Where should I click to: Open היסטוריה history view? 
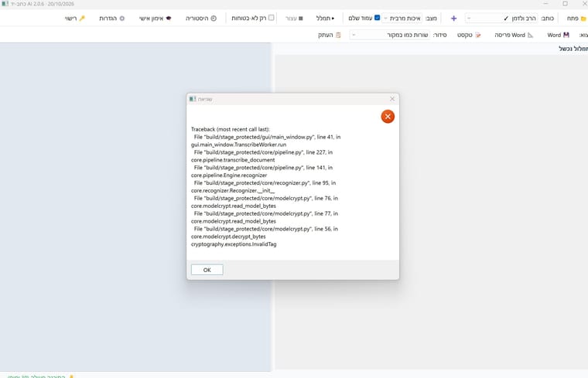[201, 18]
